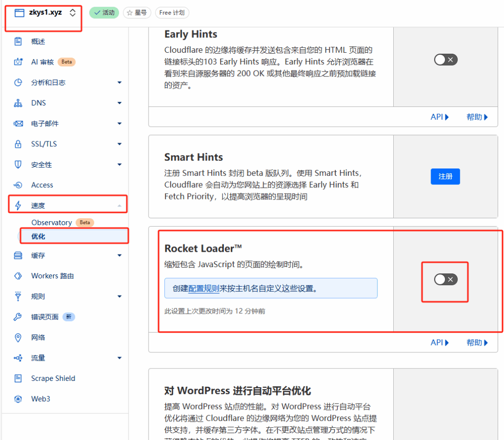
Task: Click the 规则 funnel icon
Action: pos(18,297)
